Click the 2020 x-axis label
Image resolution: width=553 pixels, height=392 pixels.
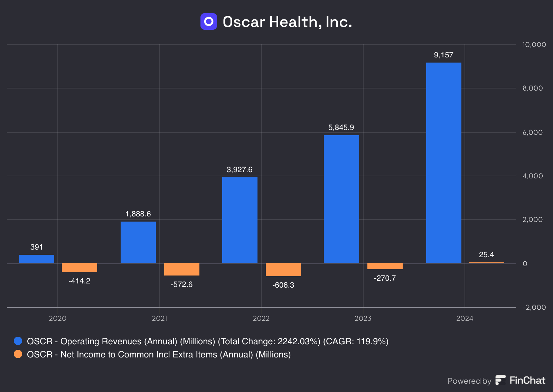tap(58, 318)
